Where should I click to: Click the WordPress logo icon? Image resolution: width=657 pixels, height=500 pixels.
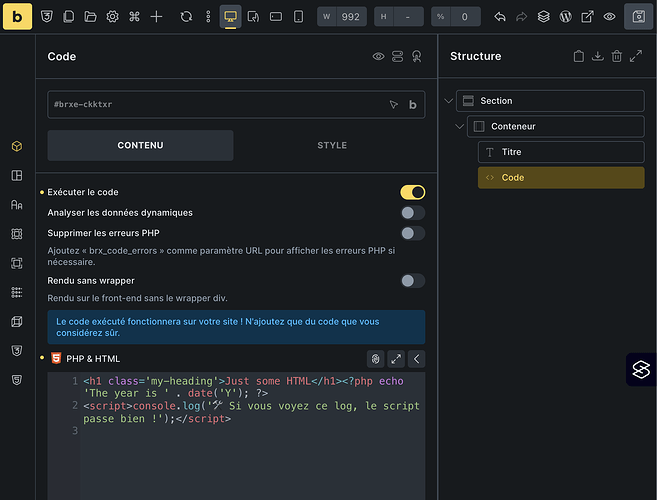pyautogui.click(x=566, y=17)
